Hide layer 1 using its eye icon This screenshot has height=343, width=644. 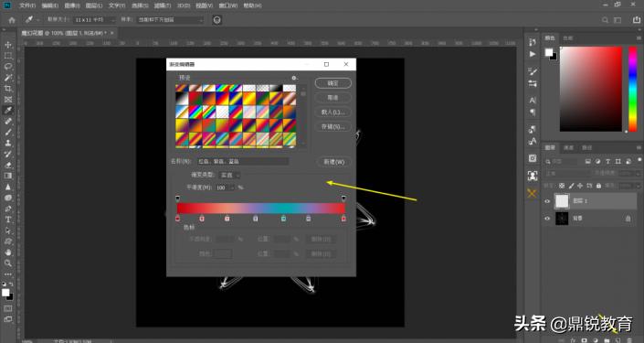click(547, 201)
